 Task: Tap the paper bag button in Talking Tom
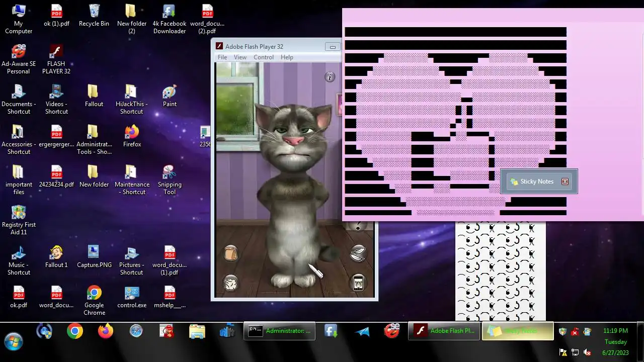coord(231,253)
